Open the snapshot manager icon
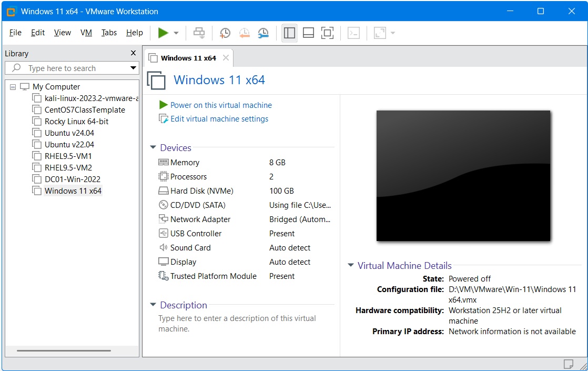 [x=263, y=33]
